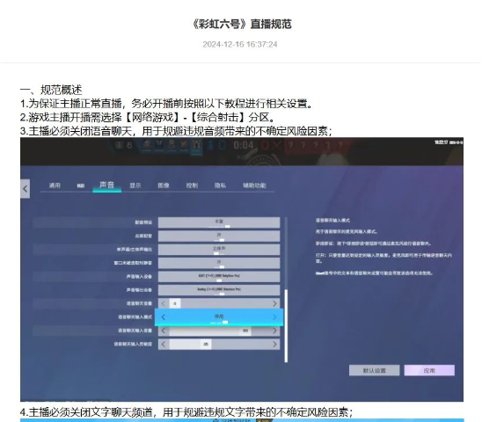504x422 pixels.
Task: Click the 应用 apply button
Action: 429,370
